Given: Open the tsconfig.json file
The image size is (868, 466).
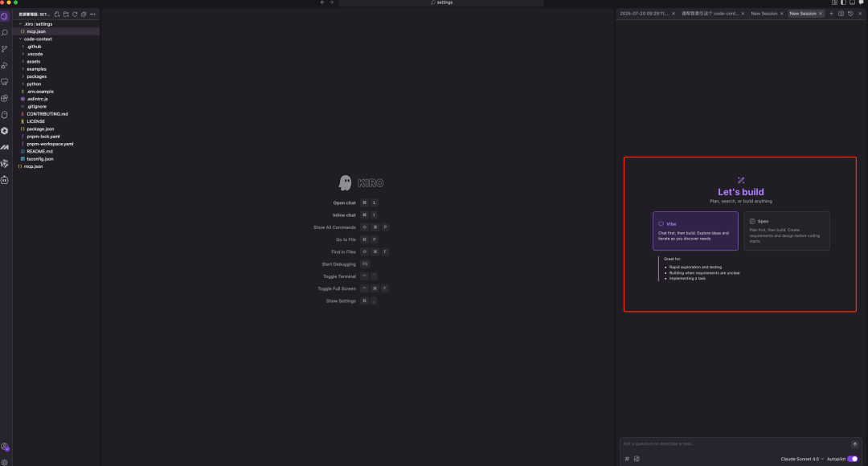Looking at the screenshot, I should tap(55, 159).
